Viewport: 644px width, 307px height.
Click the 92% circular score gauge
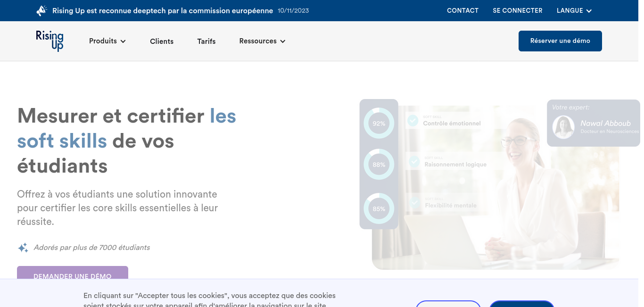(379, 124)
